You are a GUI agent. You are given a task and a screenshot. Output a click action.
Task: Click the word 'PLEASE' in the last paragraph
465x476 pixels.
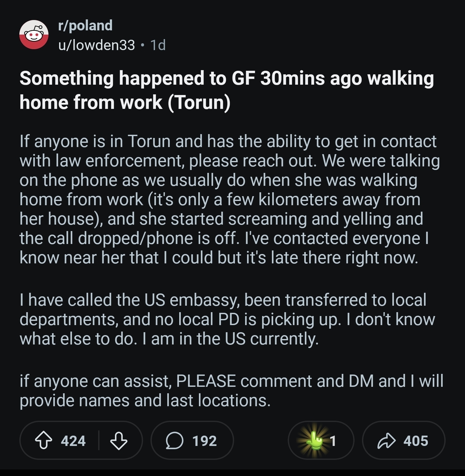pyautogui.click(x=206, y=381)
